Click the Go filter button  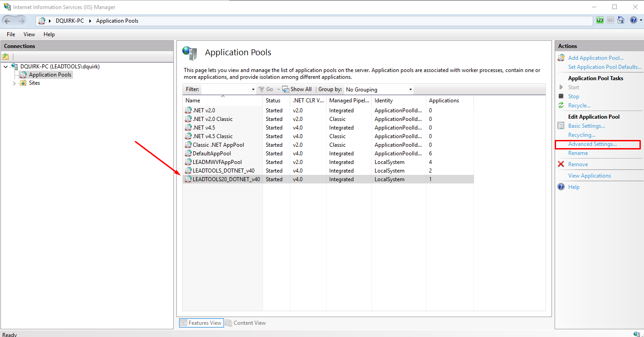266,89
